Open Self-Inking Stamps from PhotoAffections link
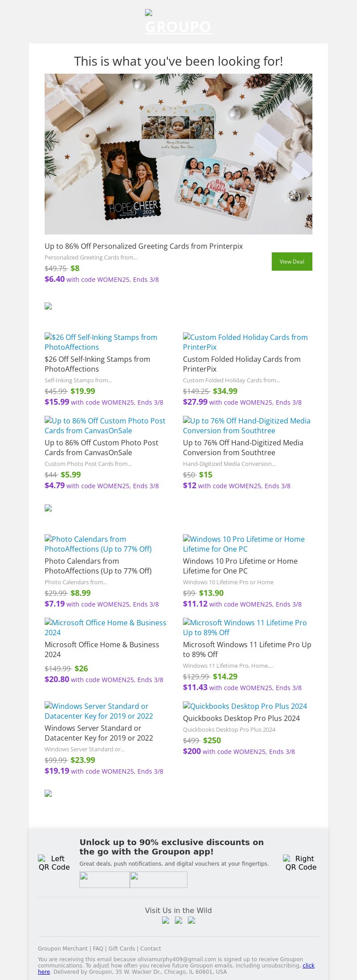The width and height of the screenshot is (357, 980). click(x=101, y=342)
